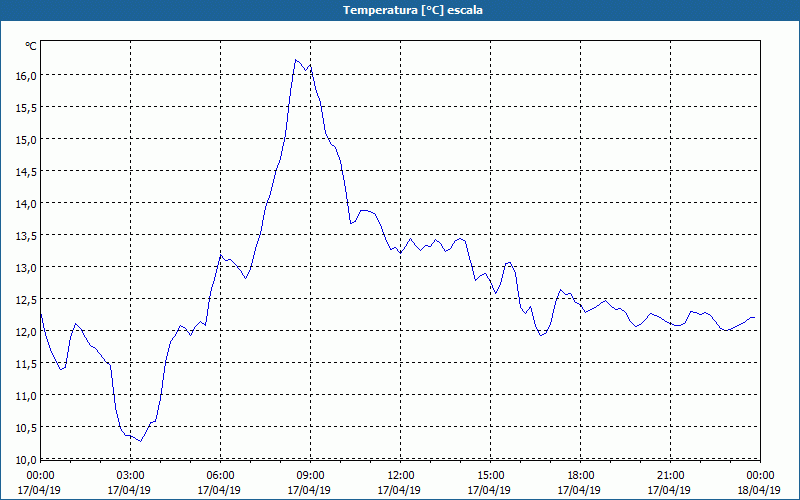Click the 13,0 axis label
The image size is (800, 500).
(x=27, y=267)
